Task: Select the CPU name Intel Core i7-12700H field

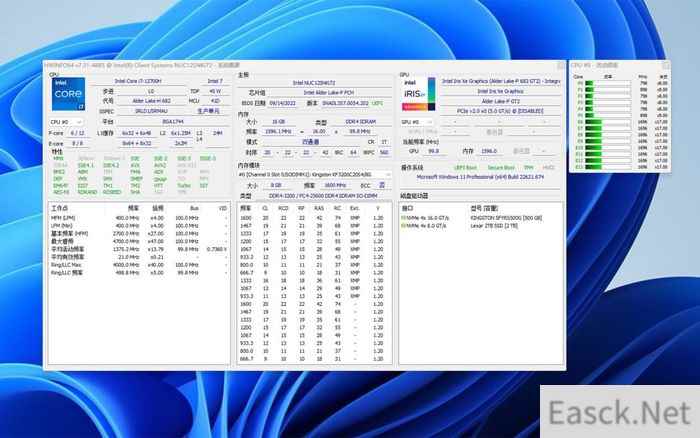Action: [138, 81]
